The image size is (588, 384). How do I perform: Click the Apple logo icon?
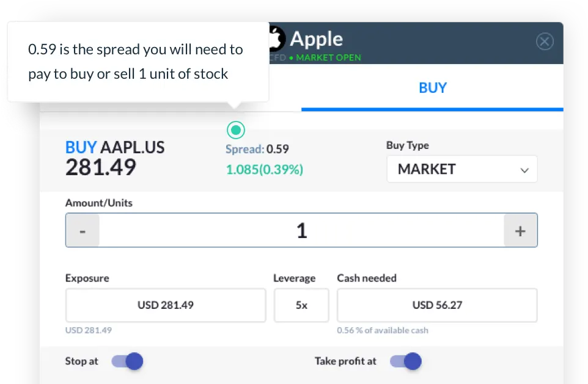(x=276, y=38)
